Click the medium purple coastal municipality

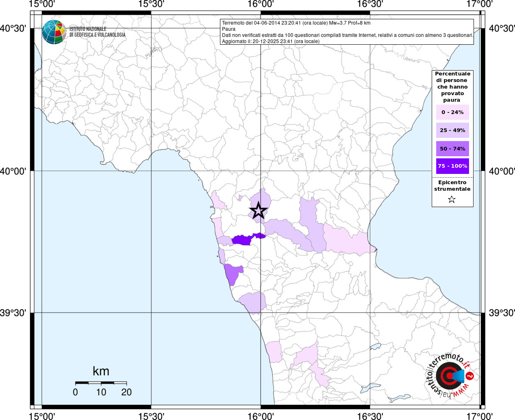coord(233,274)
